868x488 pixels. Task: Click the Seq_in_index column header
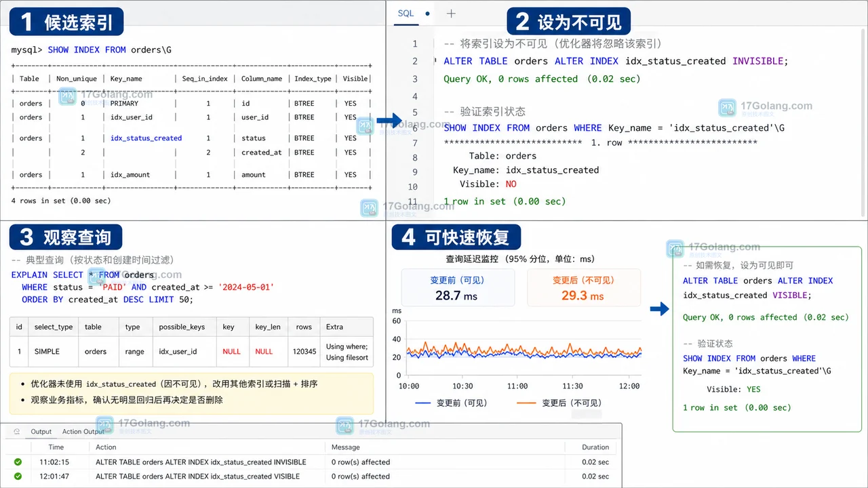coord(205,79)
